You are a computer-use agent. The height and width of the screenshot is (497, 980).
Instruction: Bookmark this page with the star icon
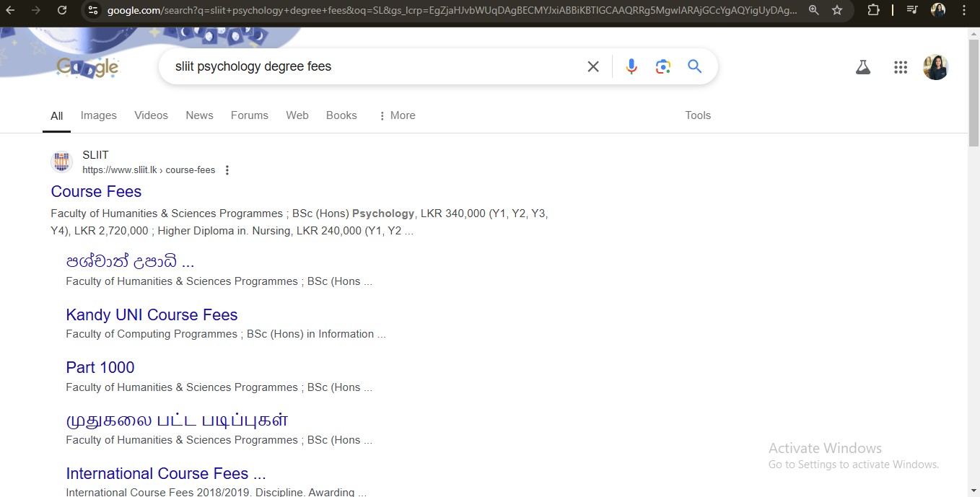(837, 10)
